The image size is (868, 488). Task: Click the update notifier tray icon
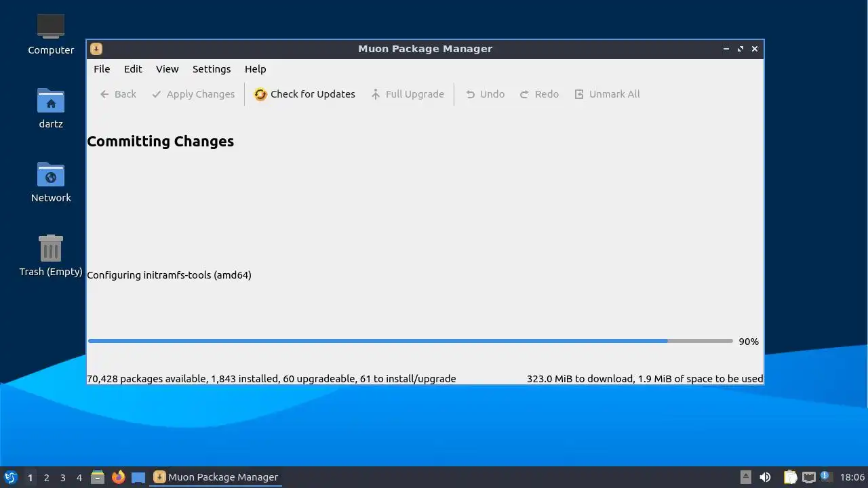tap(825, 476)
